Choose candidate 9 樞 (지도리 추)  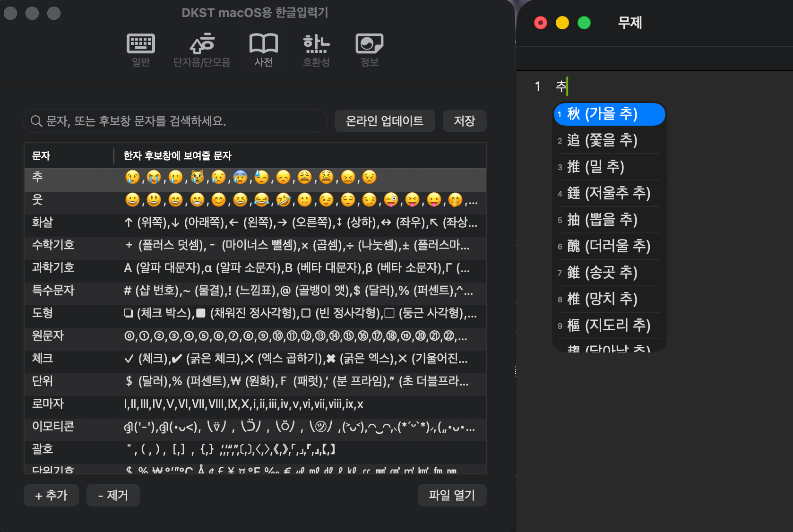pos(609,326)
